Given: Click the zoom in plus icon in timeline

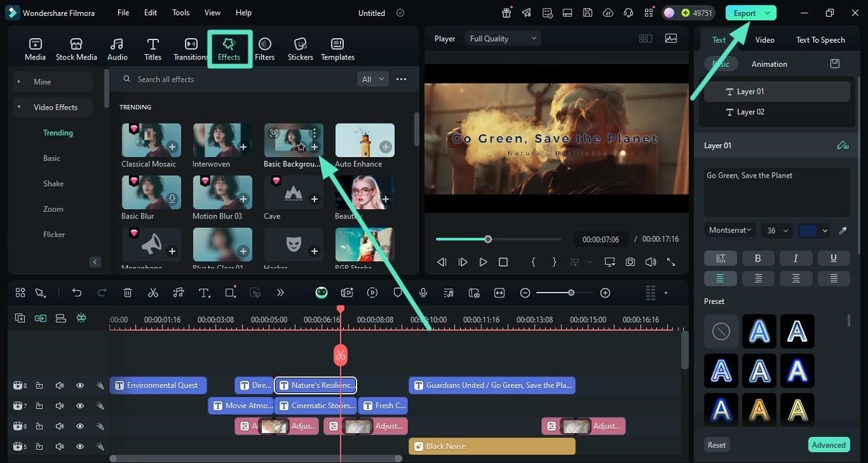Looking at the screenshot, I should [x=605, y=293].
